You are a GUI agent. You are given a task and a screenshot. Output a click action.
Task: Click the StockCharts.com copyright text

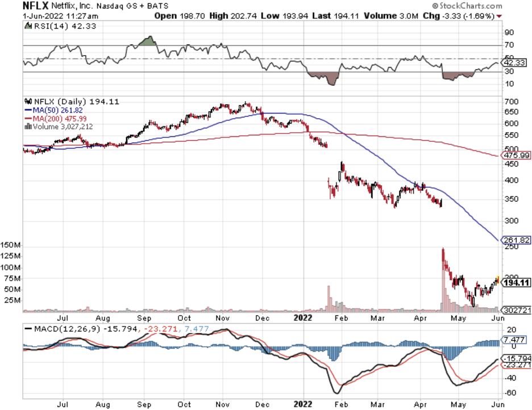click(467, 6)
